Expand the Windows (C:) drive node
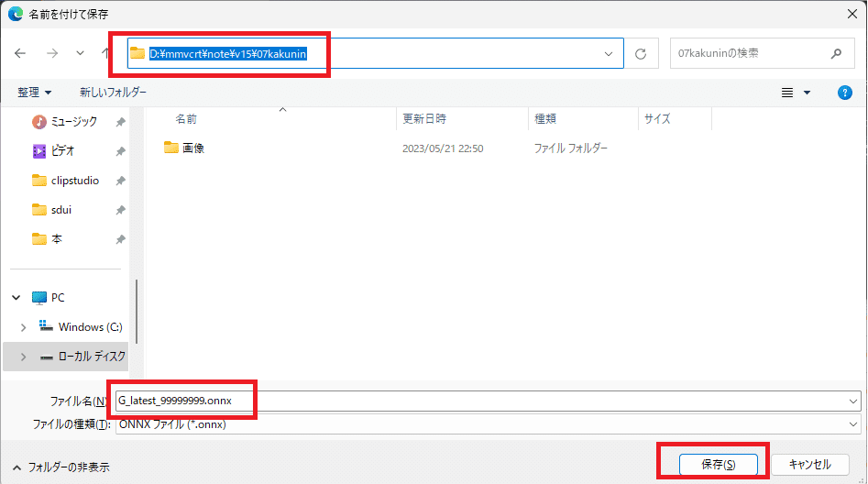 23,327
